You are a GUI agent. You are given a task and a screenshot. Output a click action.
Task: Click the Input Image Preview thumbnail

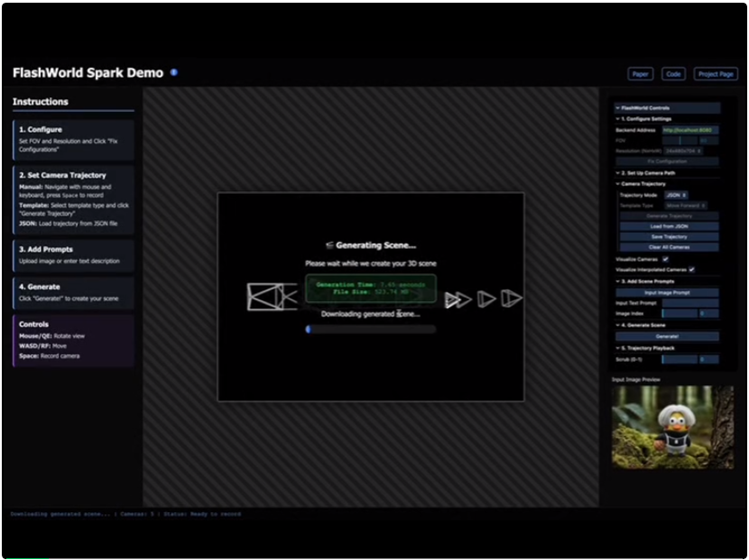coord(672,427)
